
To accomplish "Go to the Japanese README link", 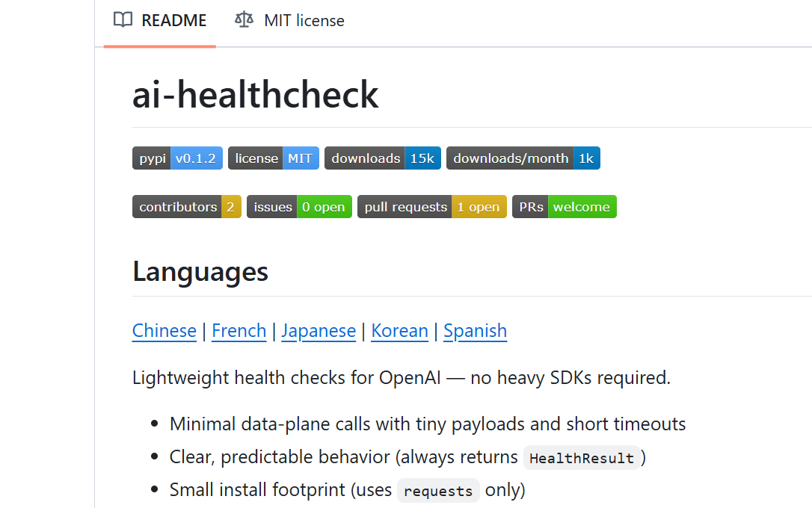I will click(x=319, y=331).
